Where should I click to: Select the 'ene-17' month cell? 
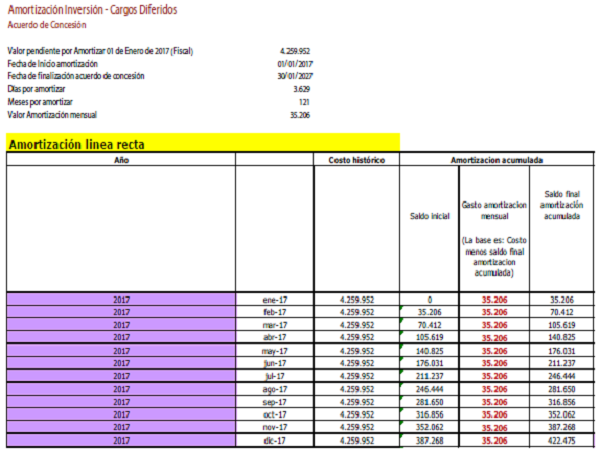[275, 299]
